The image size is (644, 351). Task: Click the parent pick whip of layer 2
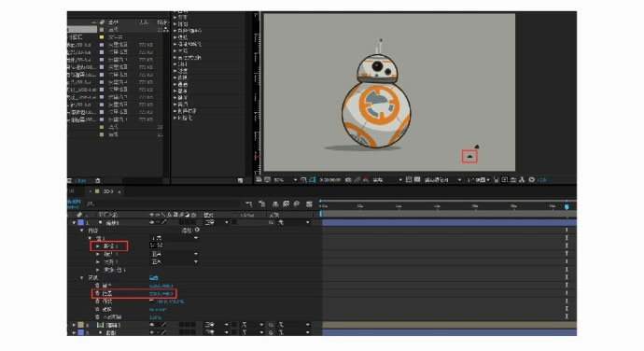point(271,325)
